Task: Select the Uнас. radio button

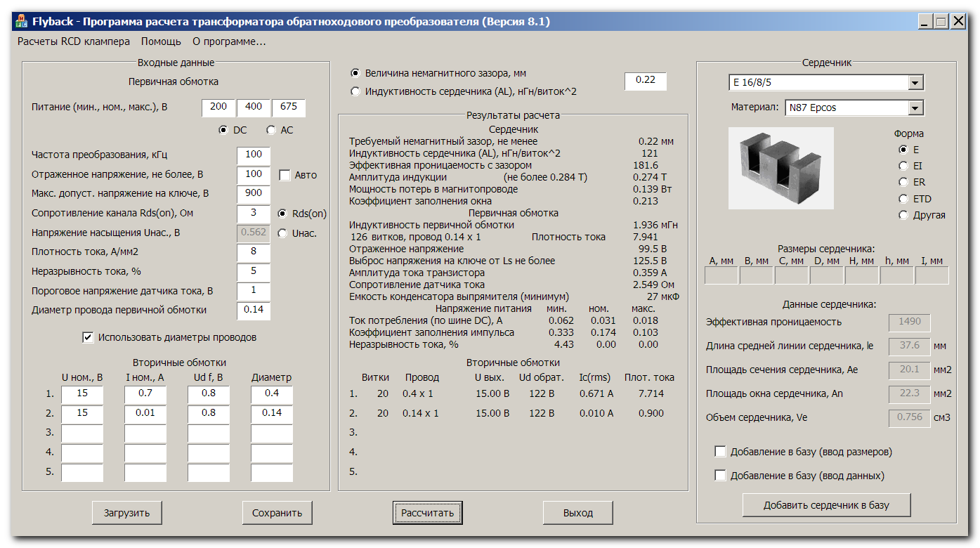Action: point(282,233)
